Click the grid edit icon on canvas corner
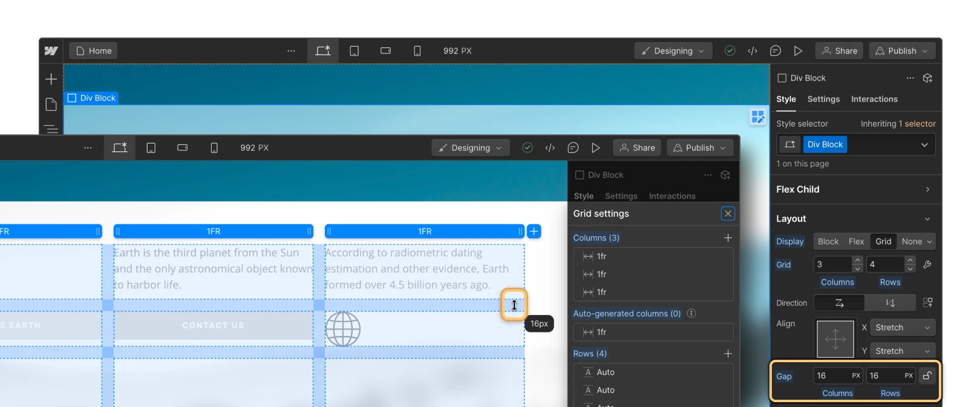The image size is (980, 407). tap(757, 117)
